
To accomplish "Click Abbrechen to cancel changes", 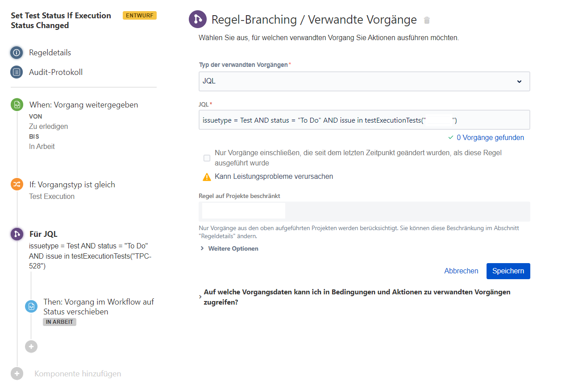I will pyautogui.click(x=461, y=271).
